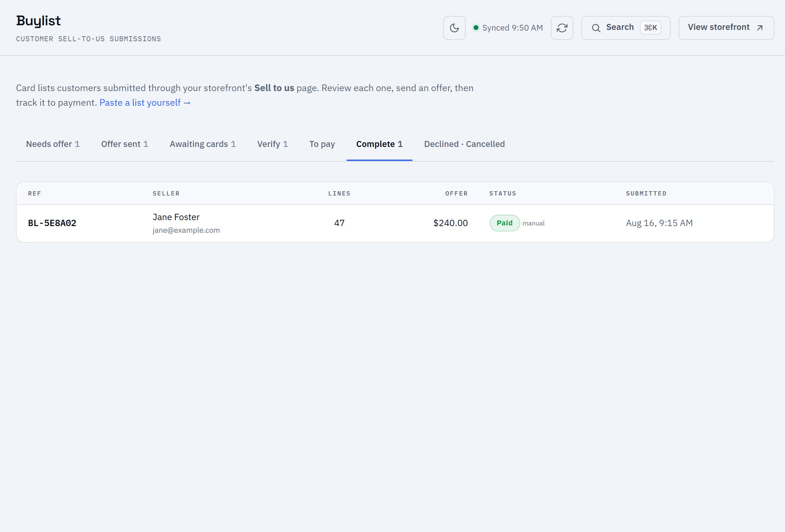
Task: Click the LINES column header
Action: pyautogui.click(x=339, y=194)
